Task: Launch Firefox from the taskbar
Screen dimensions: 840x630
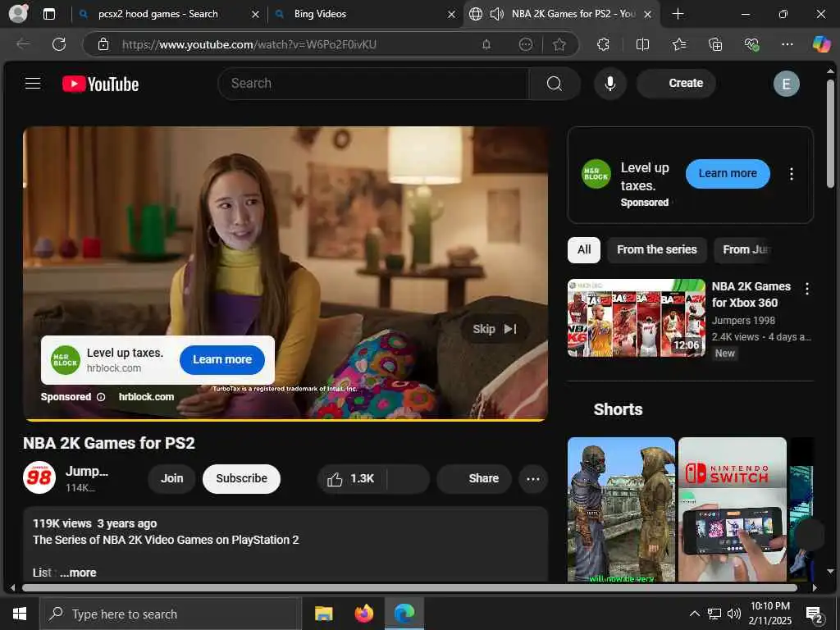Action: click(363, 614)
